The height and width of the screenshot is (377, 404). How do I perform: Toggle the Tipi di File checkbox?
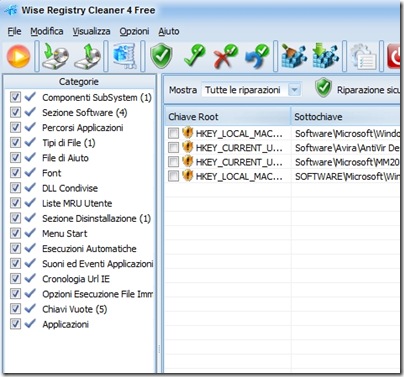[15, 142]
